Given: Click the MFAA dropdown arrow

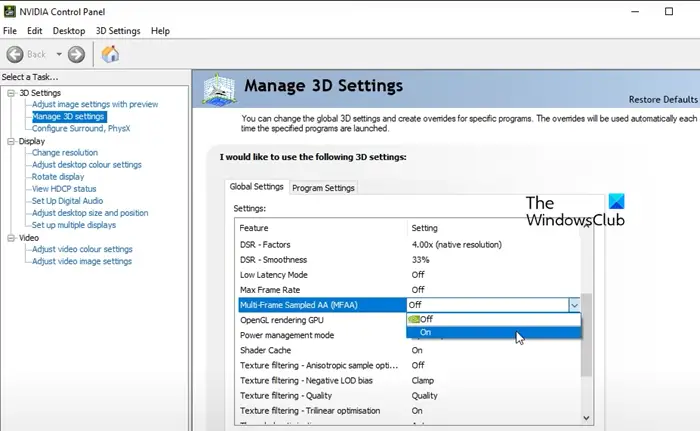Looking at the screenshot, I should pos(574,305).
